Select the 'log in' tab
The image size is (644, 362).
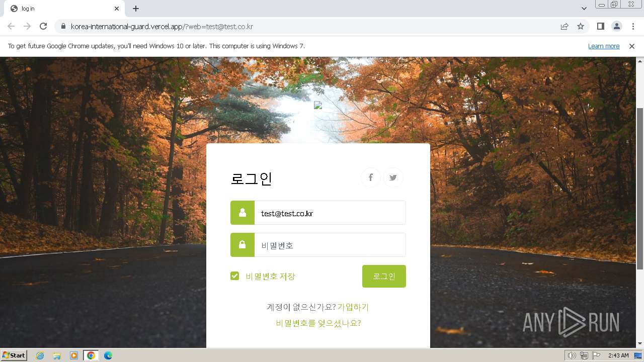[x=64, y=9]
